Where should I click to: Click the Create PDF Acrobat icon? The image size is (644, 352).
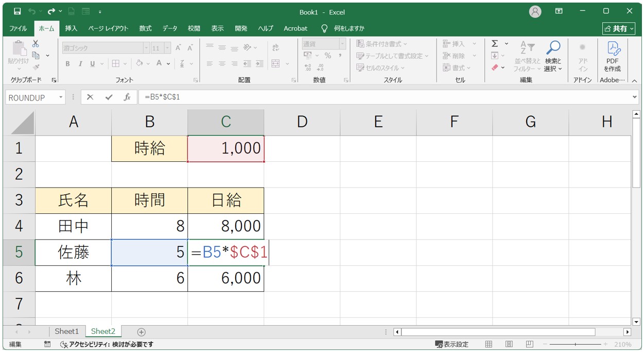613,57
